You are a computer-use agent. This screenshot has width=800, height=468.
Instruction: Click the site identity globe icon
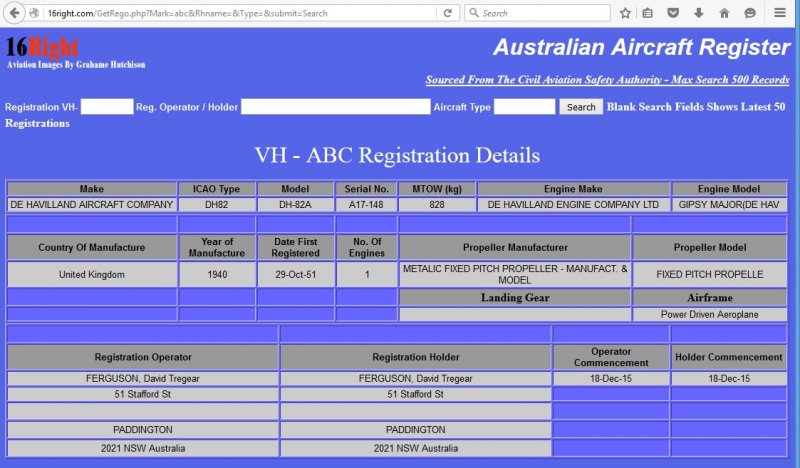click(34, 13)
